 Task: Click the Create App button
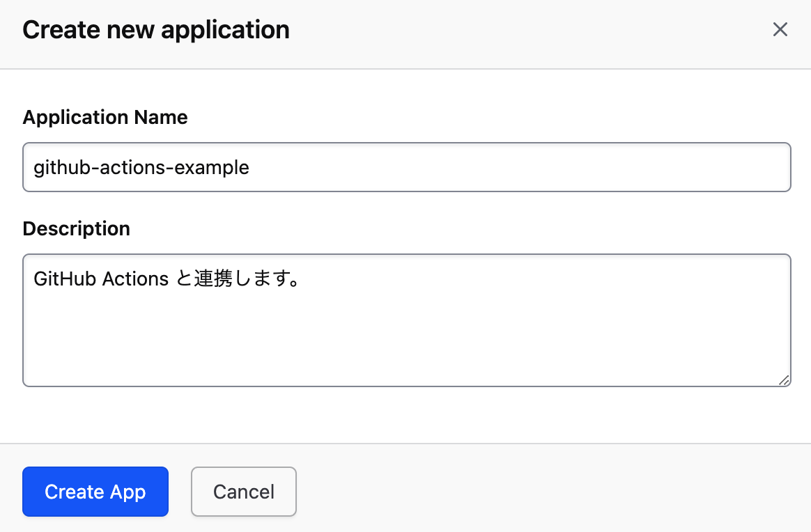pos(95,492)
